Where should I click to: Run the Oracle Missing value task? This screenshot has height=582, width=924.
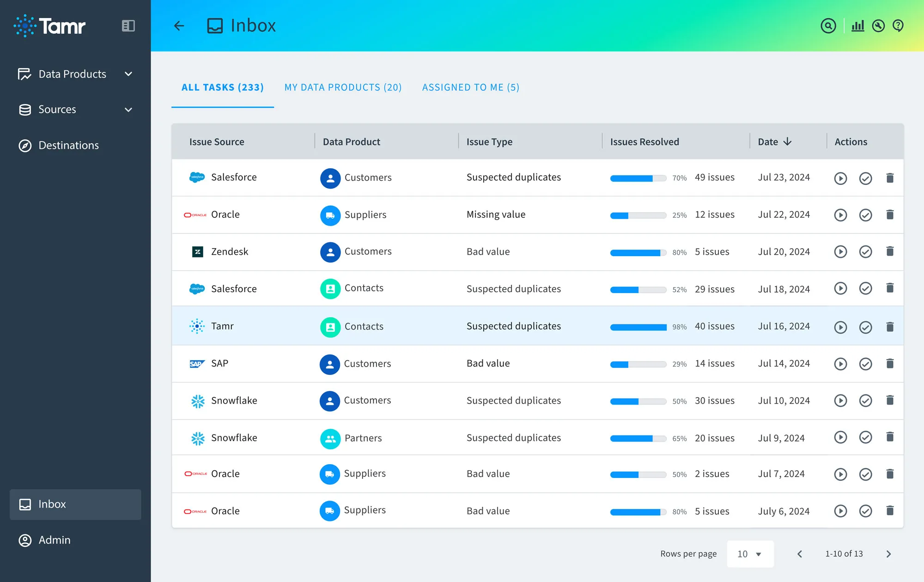(840, 215)
